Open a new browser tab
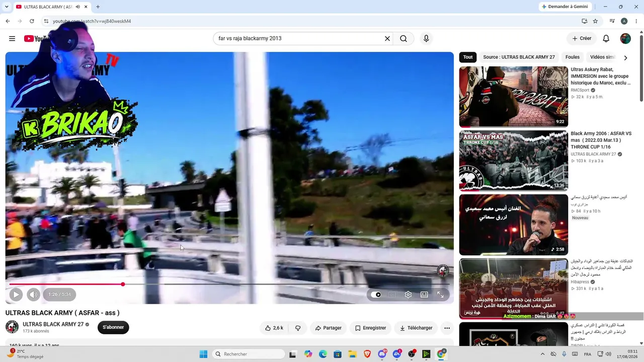 [x=98, y=7]
